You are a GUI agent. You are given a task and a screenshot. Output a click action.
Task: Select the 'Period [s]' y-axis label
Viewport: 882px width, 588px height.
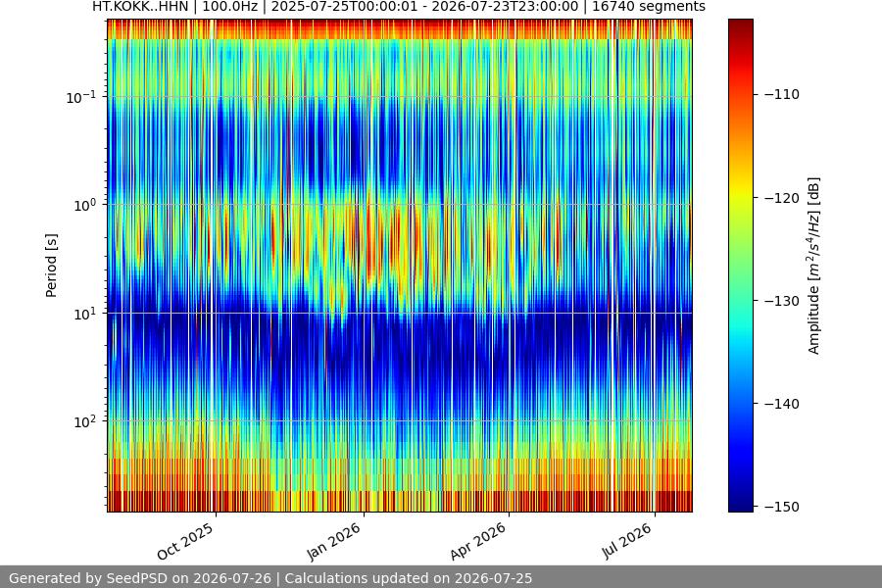point(51,266)
